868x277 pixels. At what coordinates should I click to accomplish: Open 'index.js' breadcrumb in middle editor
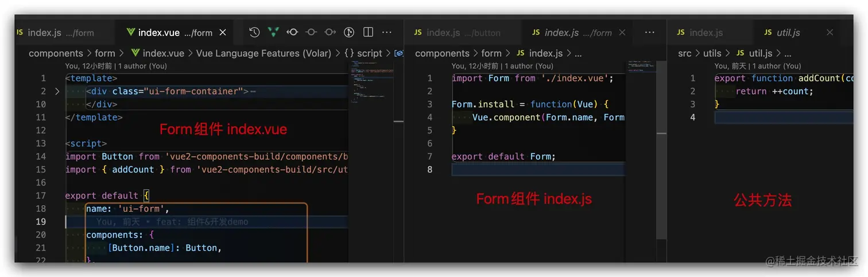point(545,53)
